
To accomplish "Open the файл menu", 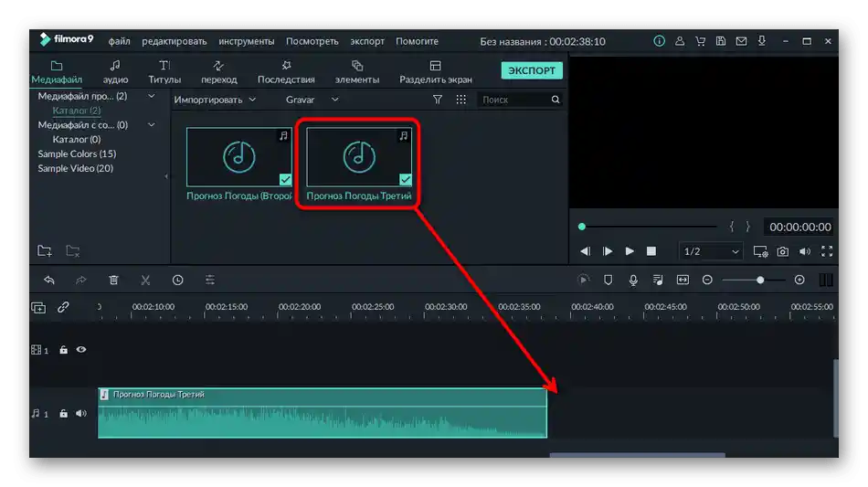I will point(119,41).
